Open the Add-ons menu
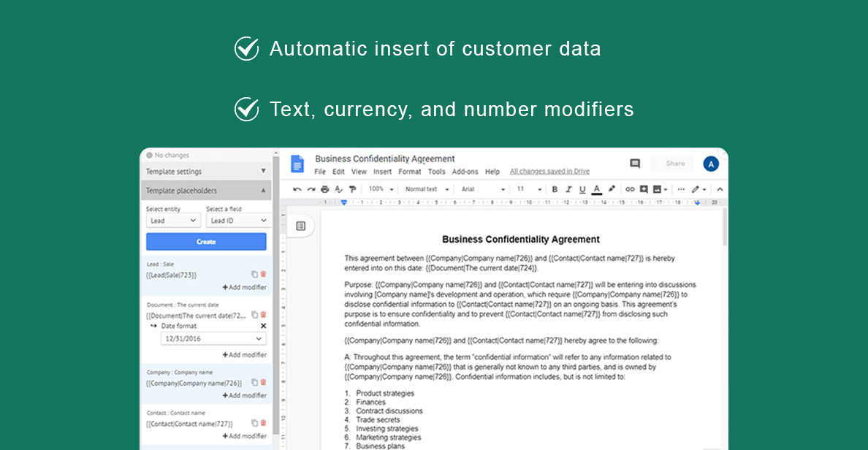The height and width of the screenshot is (450, 868). 465,172
